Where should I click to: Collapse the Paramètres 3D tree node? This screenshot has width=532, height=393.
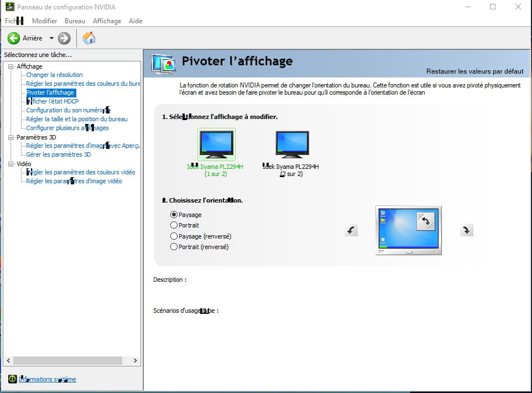click(x=11, y=137)
